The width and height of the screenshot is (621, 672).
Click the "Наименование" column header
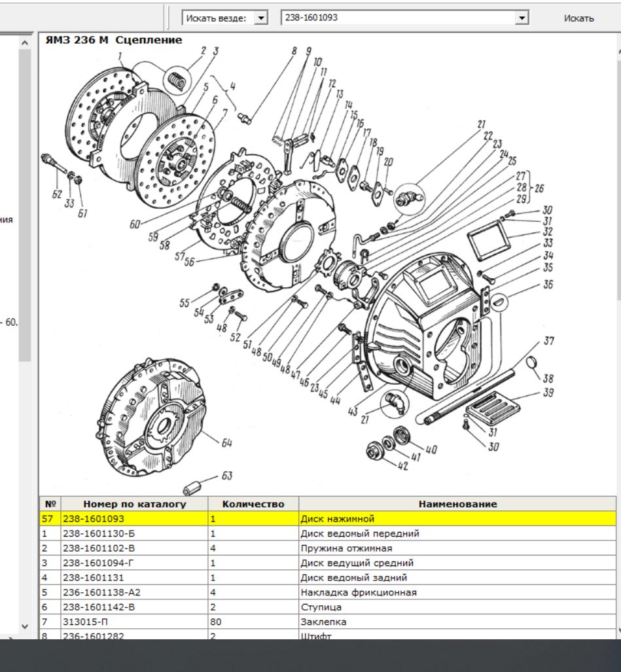457,504
